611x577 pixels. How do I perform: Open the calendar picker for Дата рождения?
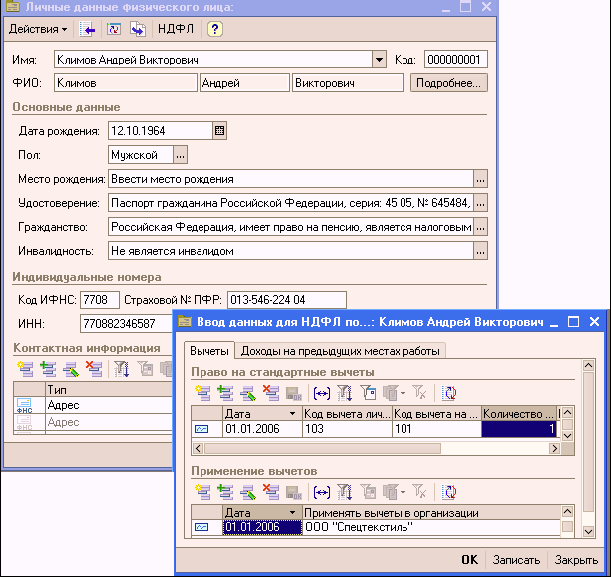220,130
